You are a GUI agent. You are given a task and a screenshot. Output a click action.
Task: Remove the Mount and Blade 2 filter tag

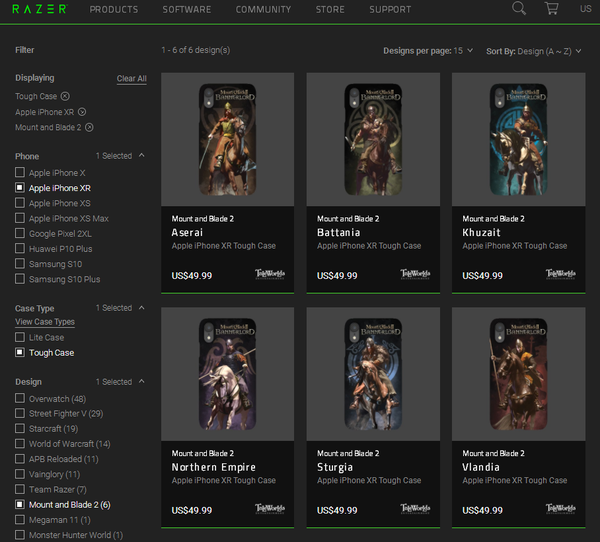point(89,127)
